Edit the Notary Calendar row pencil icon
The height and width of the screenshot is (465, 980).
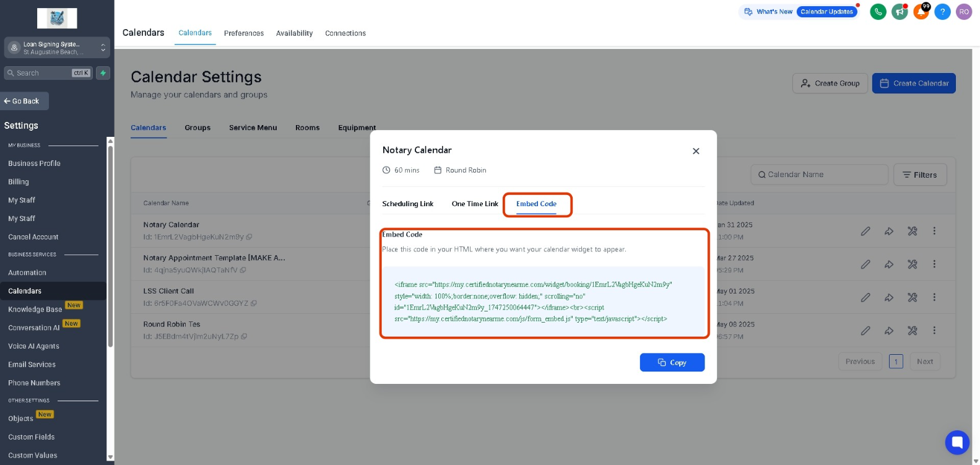[x=865, y=231]
